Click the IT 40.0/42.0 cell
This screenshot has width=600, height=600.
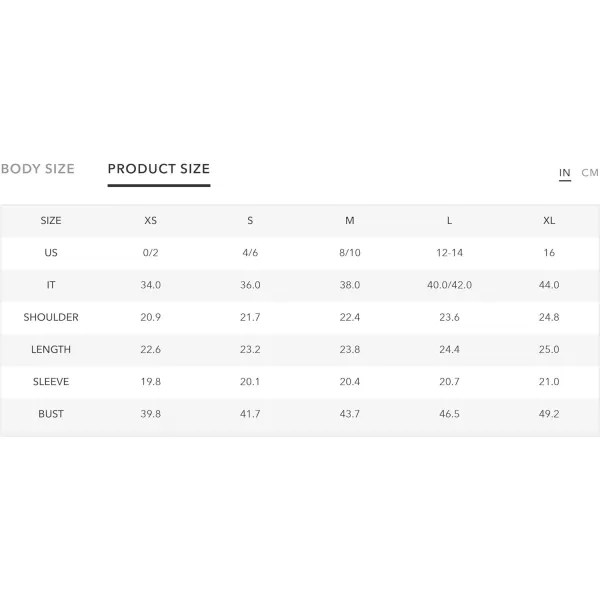click(449, 285)
